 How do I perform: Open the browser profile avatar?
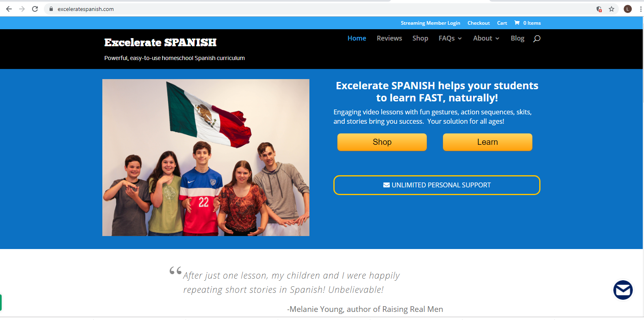pyautogui.click(x=628, y=9)
